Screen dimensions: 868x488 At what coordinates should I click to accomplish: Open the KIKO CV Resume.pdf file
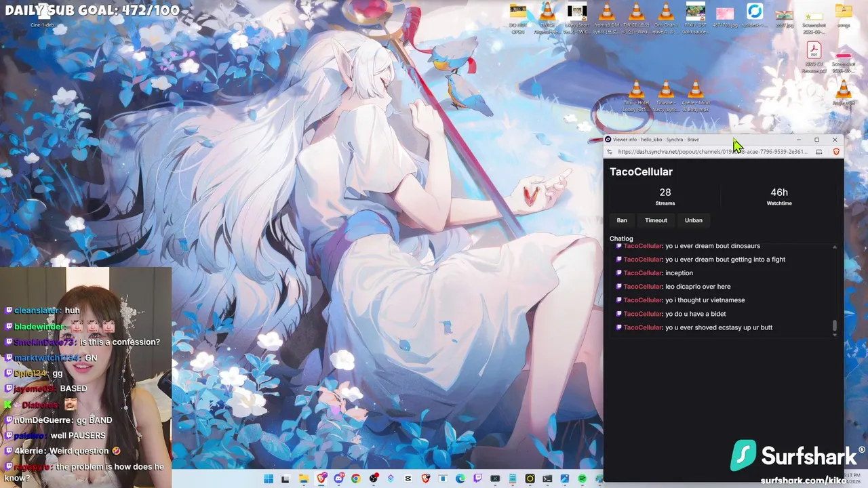pos(814,57)
